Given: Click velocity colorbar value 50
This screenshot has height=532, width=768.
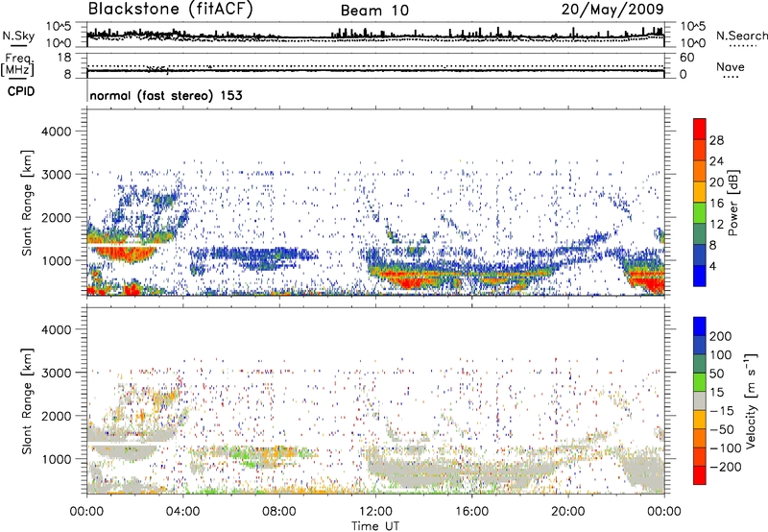Looking at the screenshot, I should 716,374.
